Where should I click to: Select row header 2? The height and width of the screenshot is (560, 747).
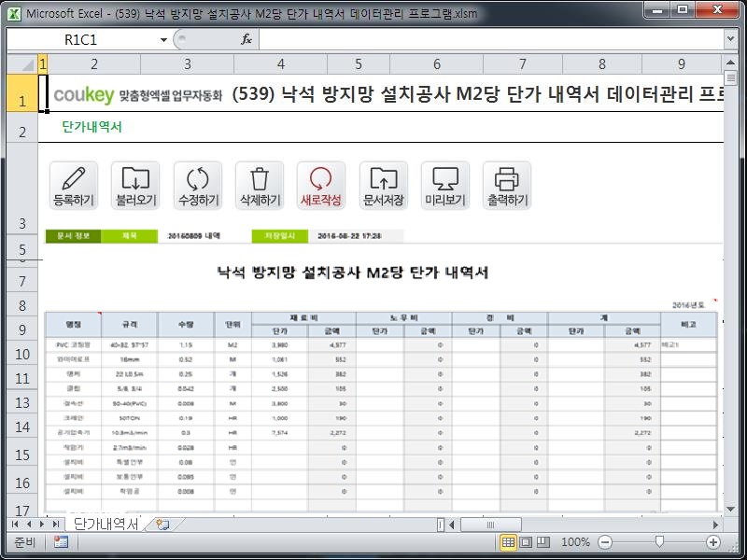click(x=21, y=128)
